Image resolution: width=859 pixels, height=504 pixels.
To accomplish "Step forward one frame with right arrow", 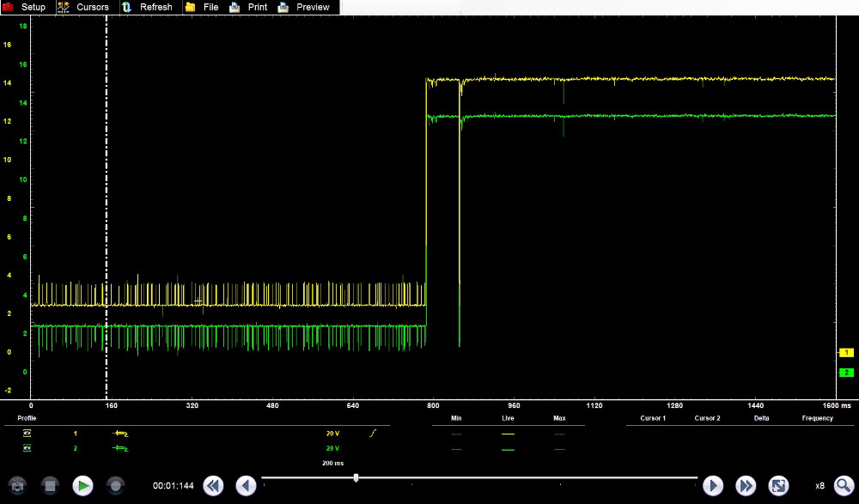I will tap(713, 486).
